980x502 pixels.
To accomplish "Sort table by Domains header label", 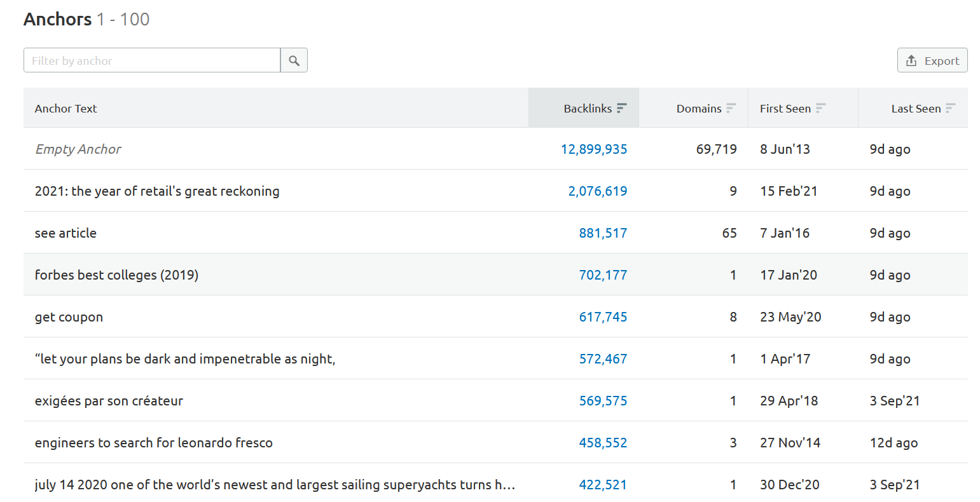I will [698, 109].
